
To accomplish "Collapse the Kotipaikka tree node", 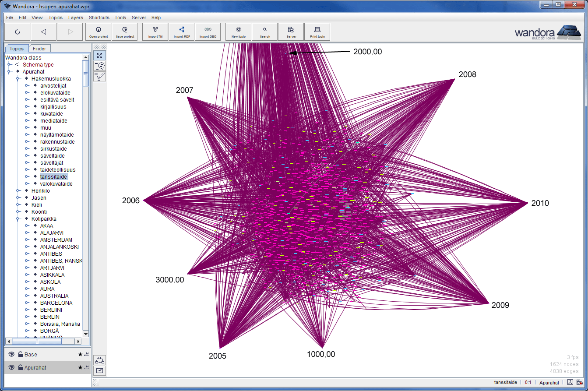I will (x=18, y=219).
